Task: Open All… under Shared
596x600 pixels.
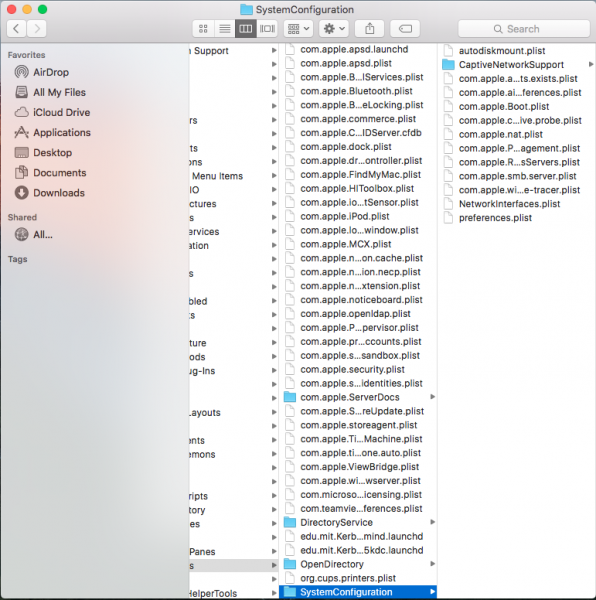Action: 34,234
